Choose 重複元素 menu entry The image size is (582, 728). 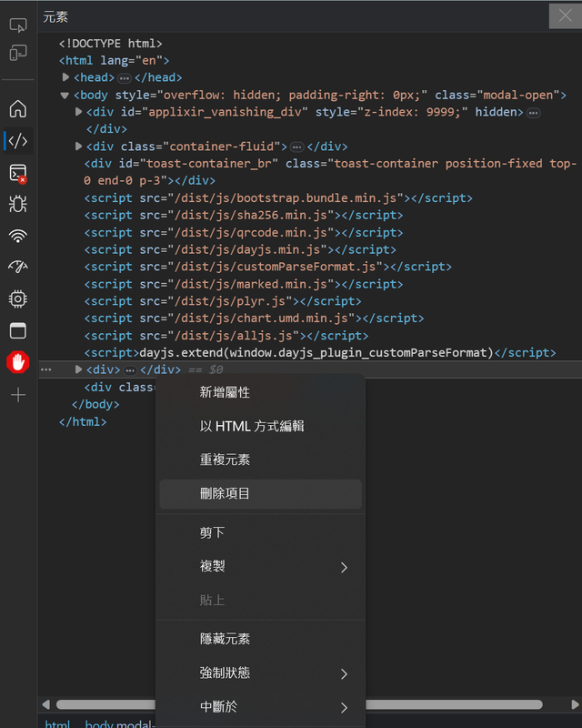coord(260,460)
